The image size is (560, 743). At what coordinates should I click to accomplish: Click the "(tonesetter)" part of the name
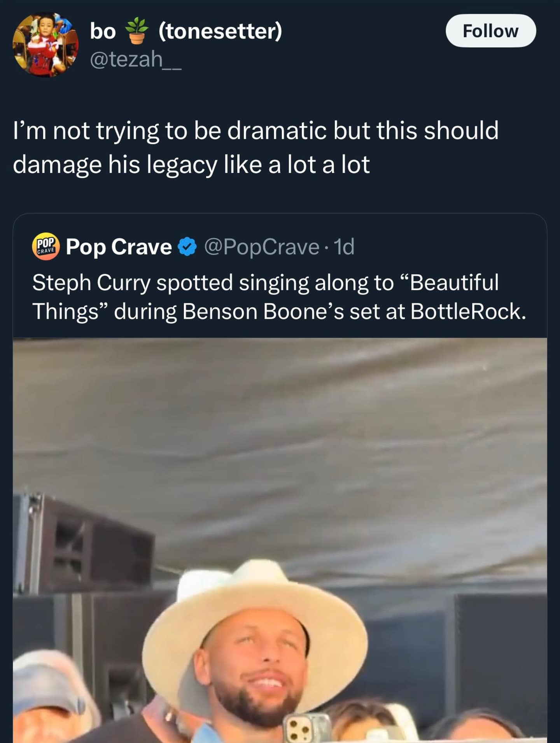pyautogui.click(x=220, y=31)
